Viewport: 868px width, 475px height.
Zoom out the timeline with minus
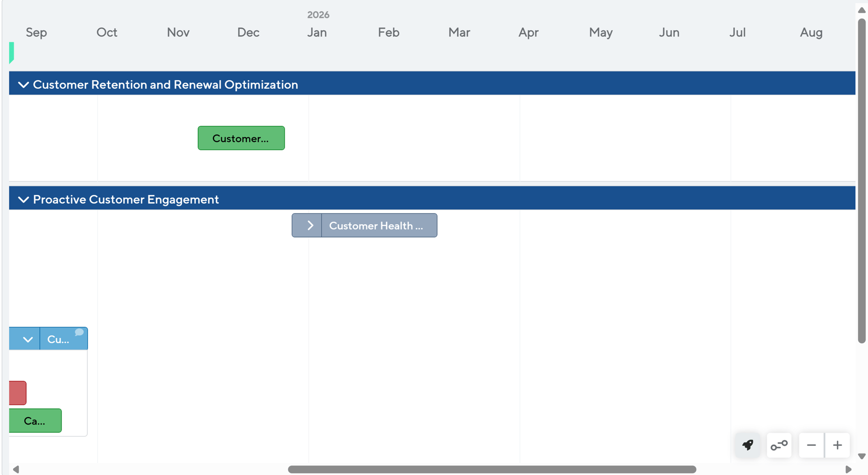click(x=811, y=445)
